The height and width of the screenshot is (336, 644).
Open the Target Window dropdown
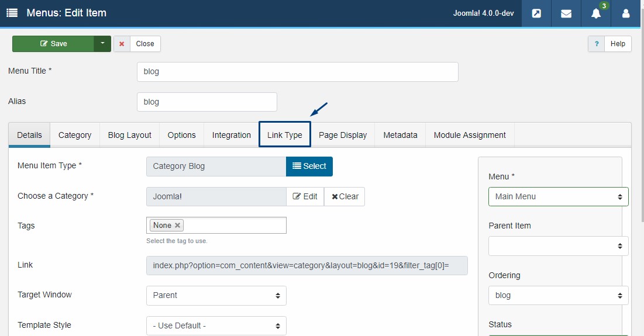pos(216,295)
